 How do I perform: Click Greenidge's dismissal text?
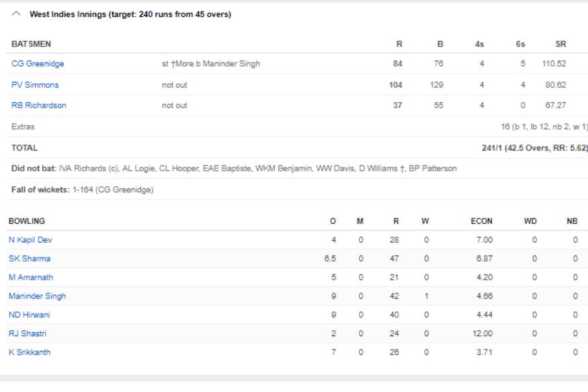tap(211, 64)
